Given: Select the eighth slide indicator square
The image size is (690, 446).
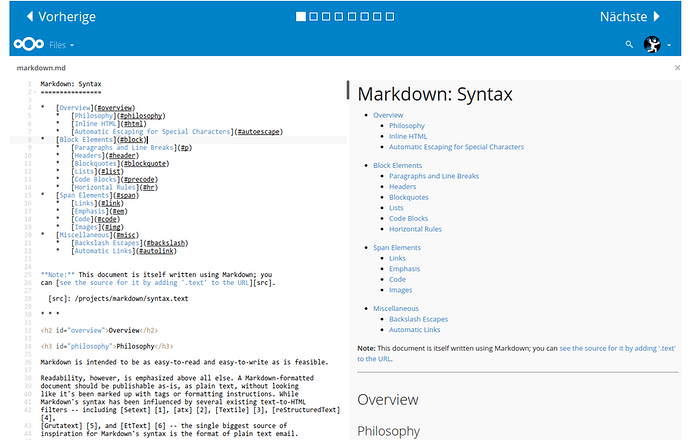Looking at the screenshot, I should click(x=390, y=17).
